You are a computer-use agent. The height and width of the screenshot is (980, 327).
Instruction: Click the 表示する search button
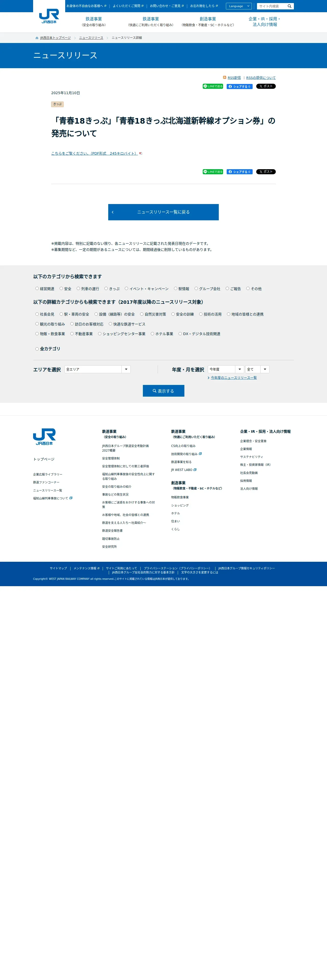pos(163,391)
